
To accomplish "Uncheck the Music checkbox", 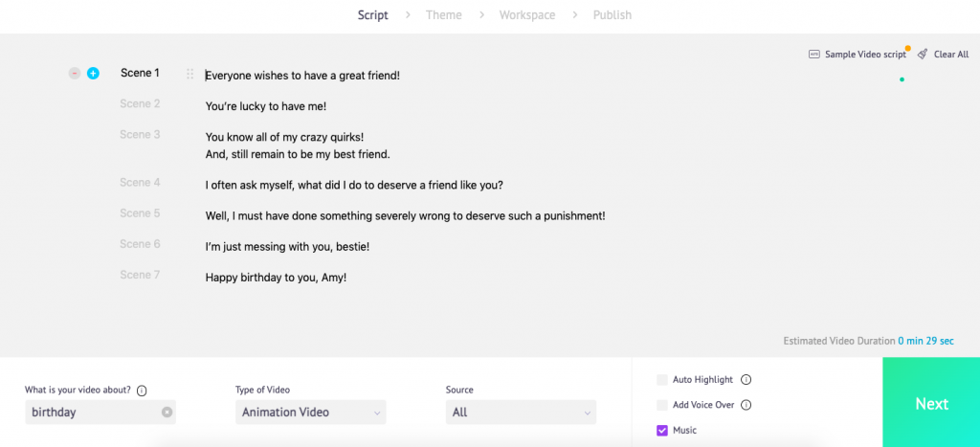I will coord(662,430).
